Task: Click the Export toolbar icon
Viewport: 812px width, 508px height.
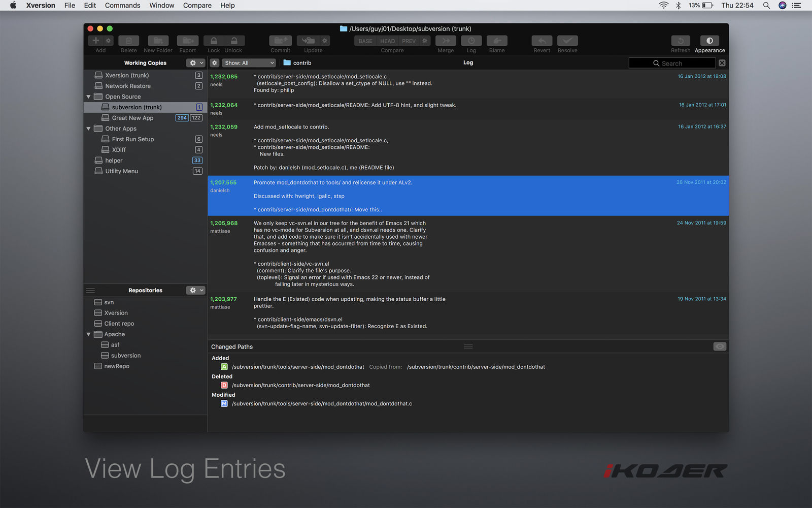Action: pos(188,41)
